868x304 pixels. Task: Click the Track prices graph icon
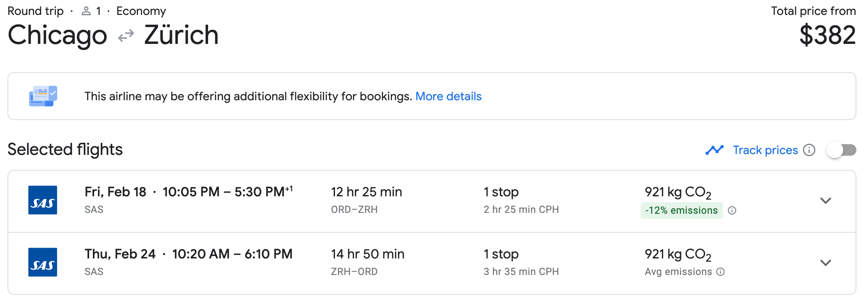pos(714,150)
